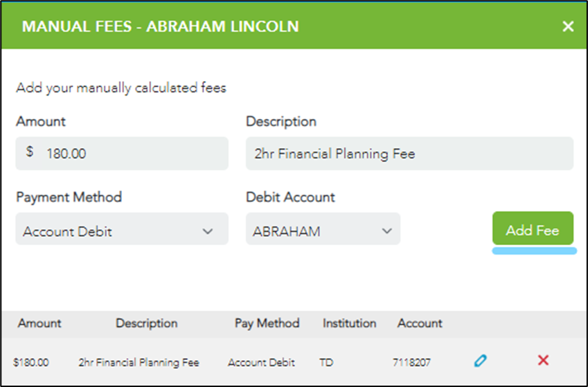Click the Manual Fees - Abraham Lincoln title
588x387 pixels.
pos(161,26)
